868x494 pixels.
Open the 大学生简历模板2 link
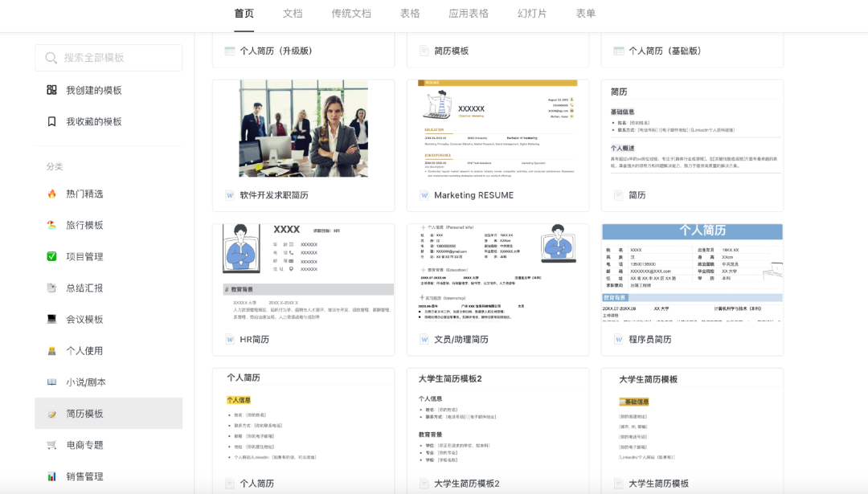tap(467, 484)
